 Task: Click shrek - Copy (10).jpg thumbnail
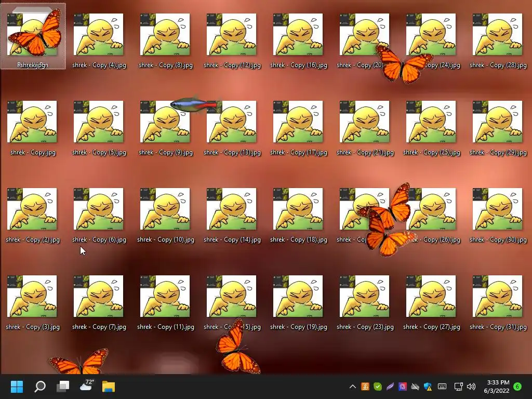click(165, 209)
